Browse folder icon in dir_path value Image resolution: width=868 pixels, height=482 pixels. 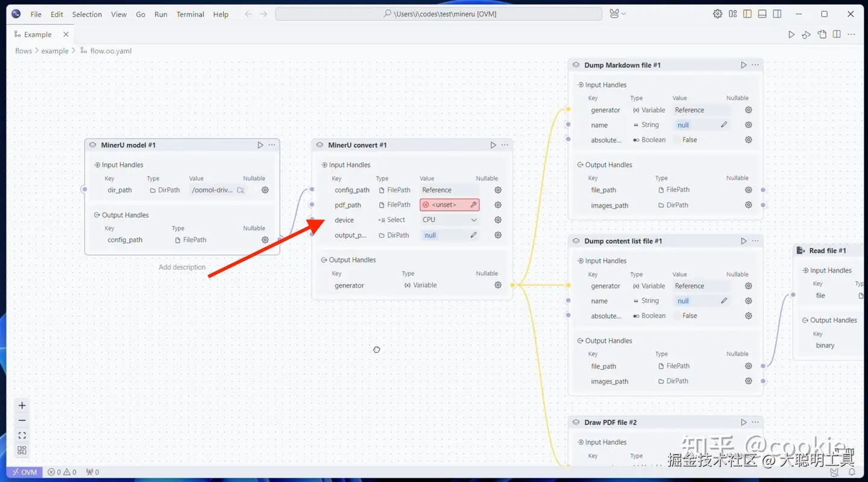(241, 190)
